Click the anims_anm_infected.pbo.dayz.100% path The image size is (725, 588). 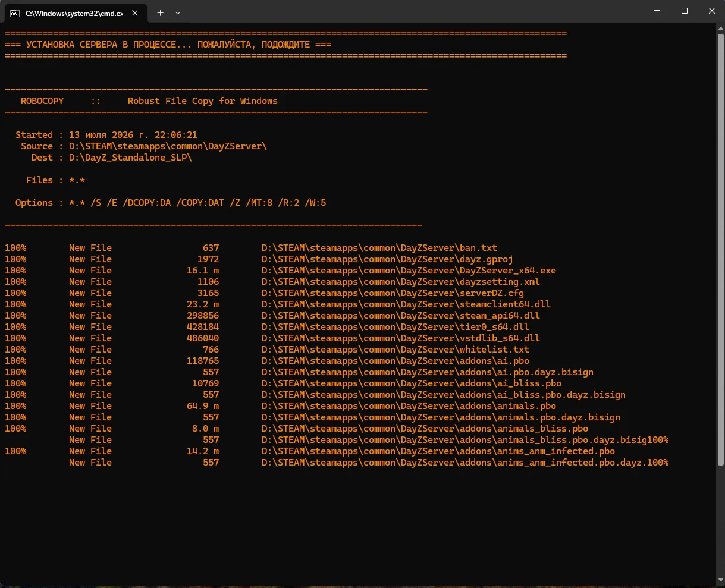465,463
